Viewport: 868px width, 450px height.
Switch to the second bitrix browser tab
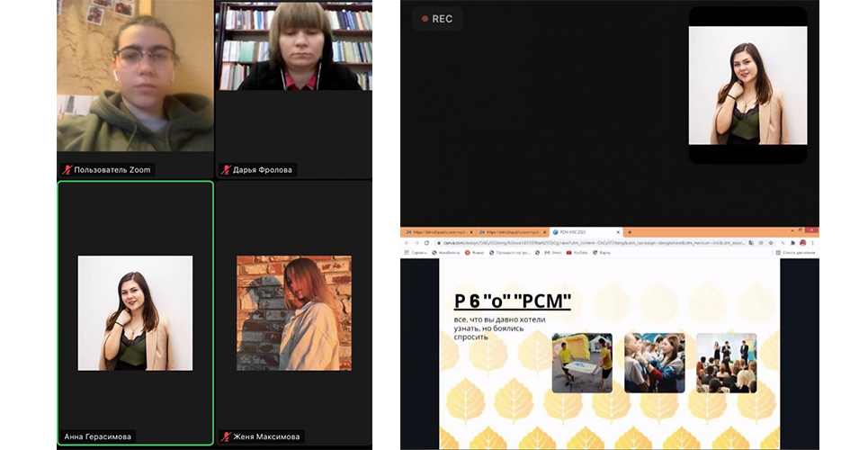(509, 231)
